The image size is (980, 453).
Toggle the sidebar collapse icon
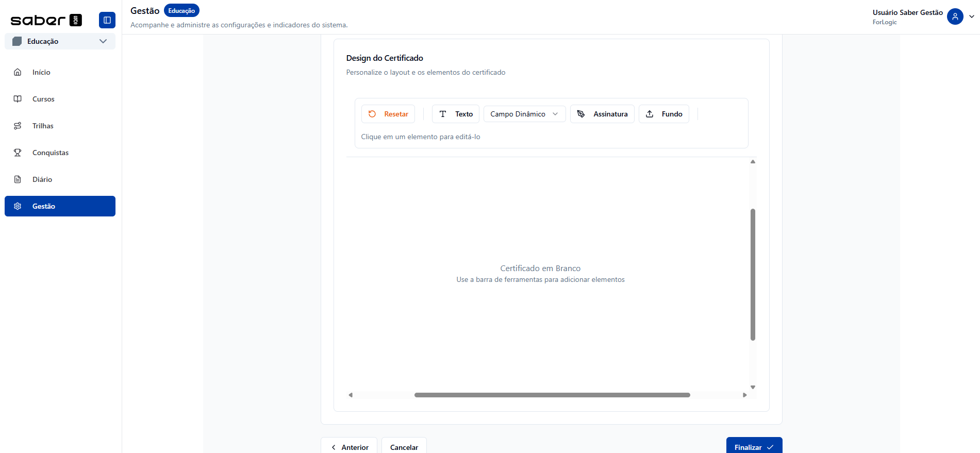click(107, 20)
